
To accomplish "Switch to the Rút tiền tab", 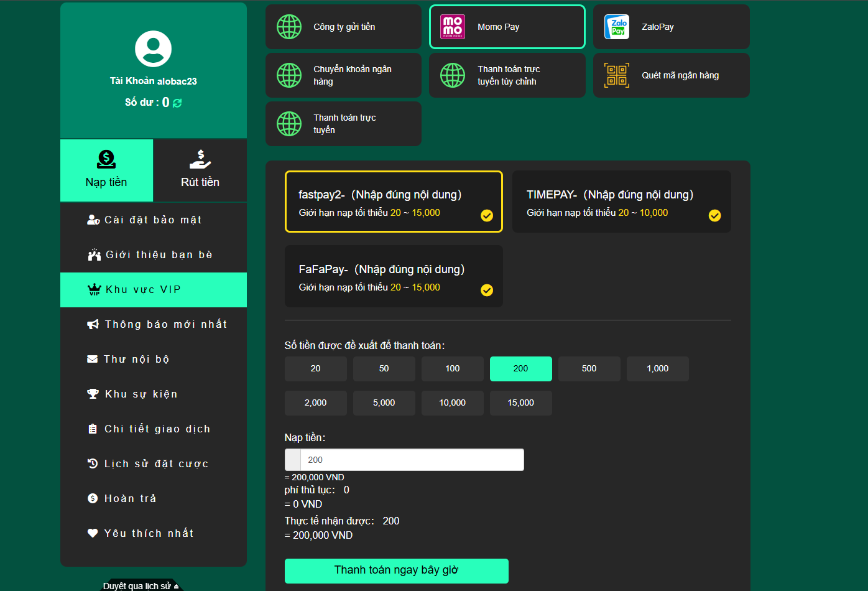I will point(200,170).
